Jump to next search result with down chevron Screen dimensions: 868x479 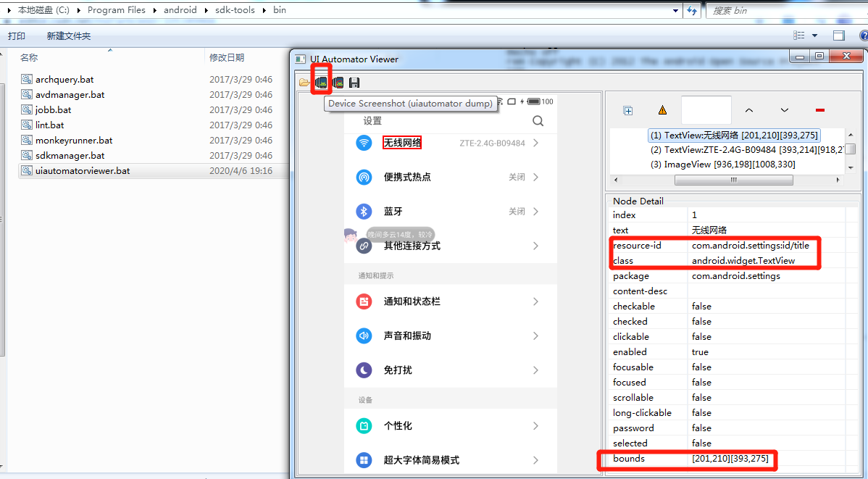click(x=784, y=109)
